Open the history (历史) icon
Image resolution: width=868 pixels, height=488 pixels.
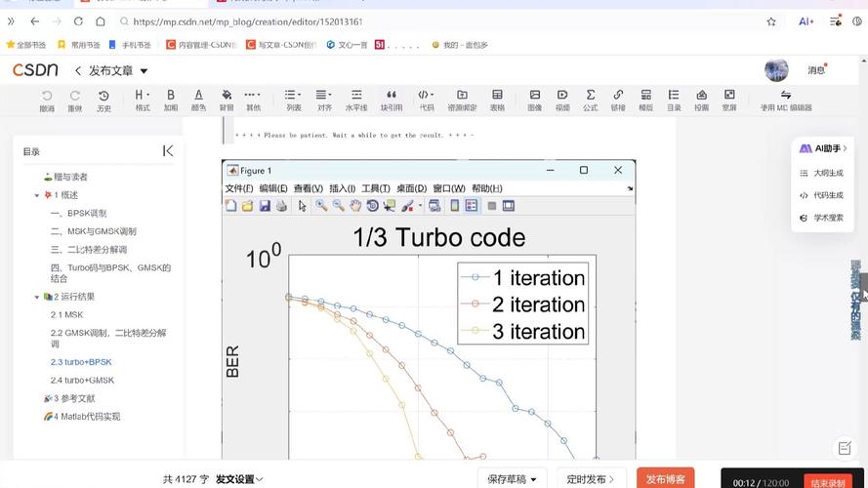(x=103, y=100)
